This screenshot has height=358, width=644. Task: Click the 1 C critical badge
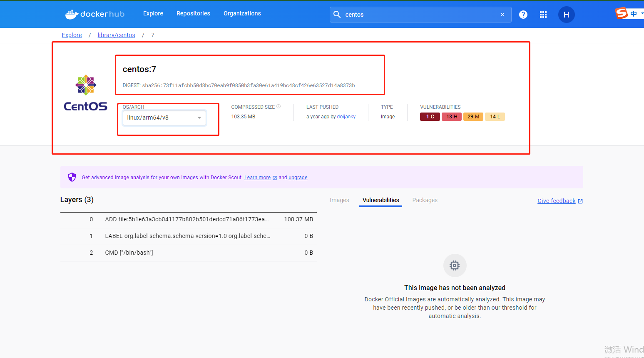[x=430, y=117]
